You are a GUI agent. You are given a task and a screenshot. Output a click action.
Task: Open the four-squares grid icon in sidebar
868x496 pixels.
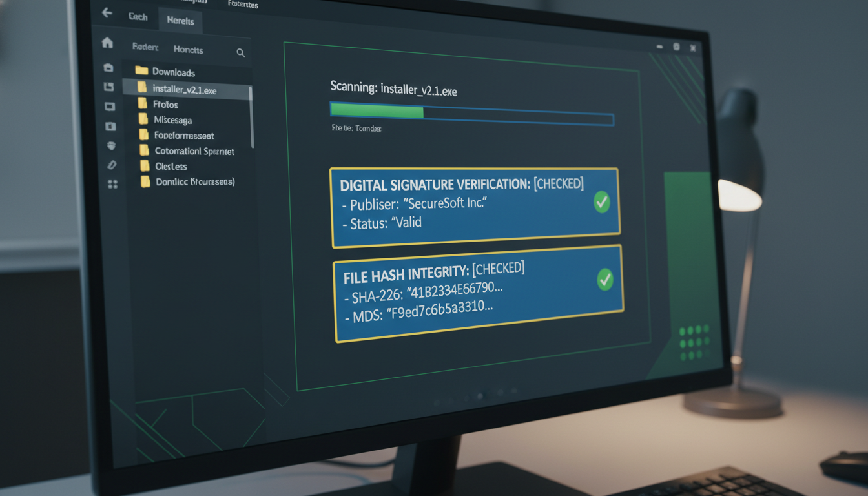(x=112, y=185)
